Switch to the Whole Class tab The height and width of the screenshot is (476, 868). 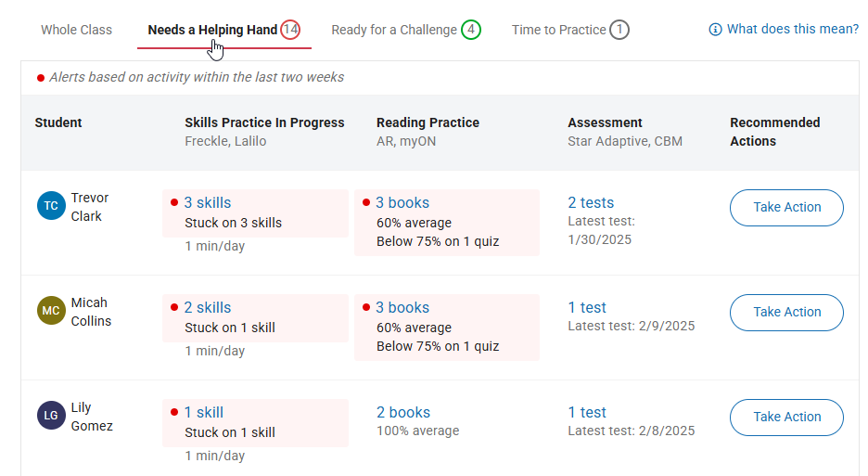click(76, 30)
